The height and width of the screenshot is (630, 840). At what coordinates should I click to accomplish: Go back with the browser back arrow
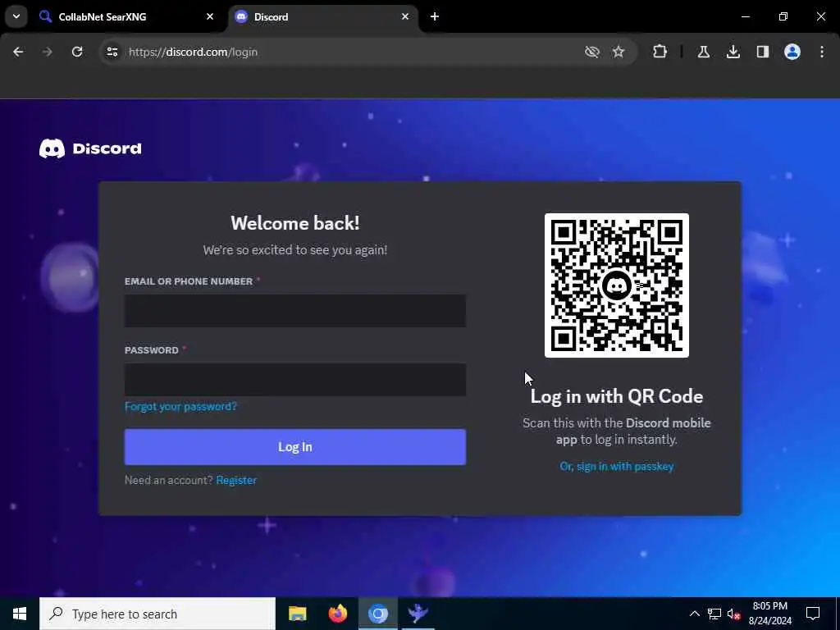18,52
